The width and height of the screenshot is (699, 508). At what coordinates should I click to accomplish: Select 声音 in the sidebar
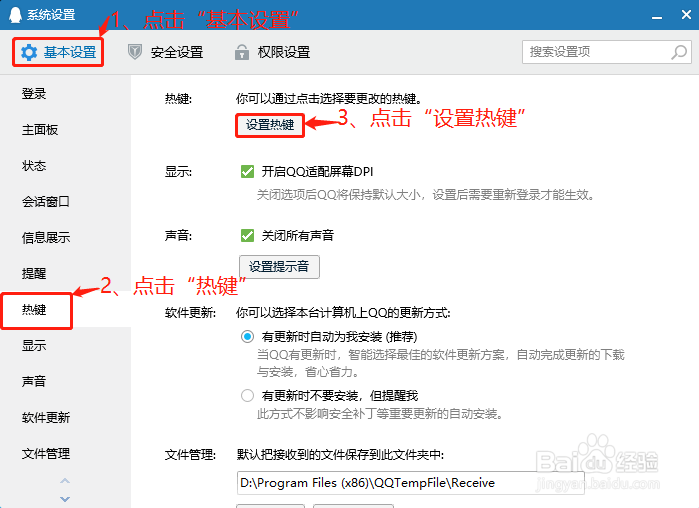pos(34,381)
